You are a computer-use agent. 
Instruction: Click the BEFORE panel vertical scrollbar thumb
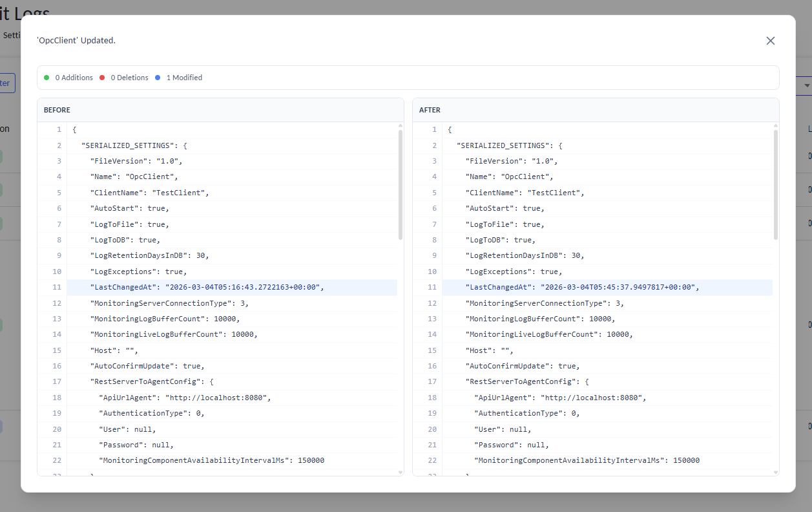(401, 184)
